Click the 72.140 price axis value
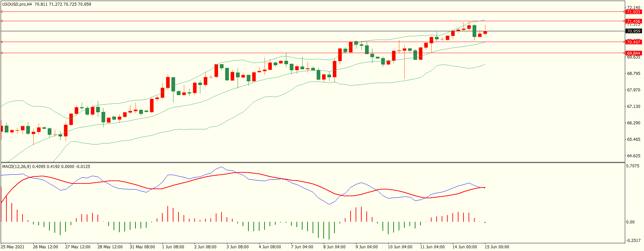The height and width of the screenshot is (251, 644). click(x=634, y=7)
